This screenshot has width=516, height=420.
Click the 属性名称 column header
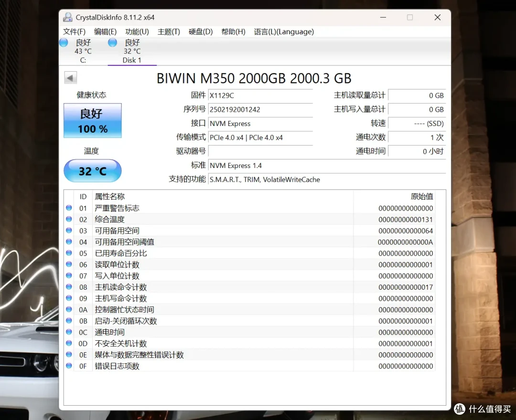(x=223, y=197)
